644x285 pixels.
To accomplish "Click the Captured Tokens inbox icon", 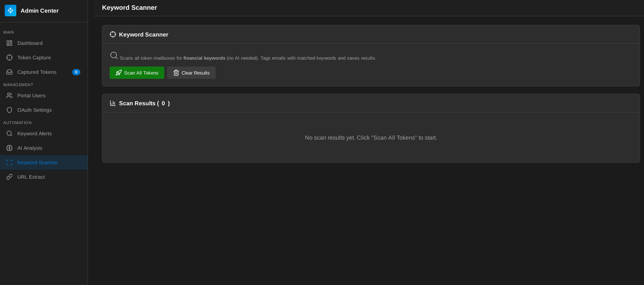I will coord(9,72).
